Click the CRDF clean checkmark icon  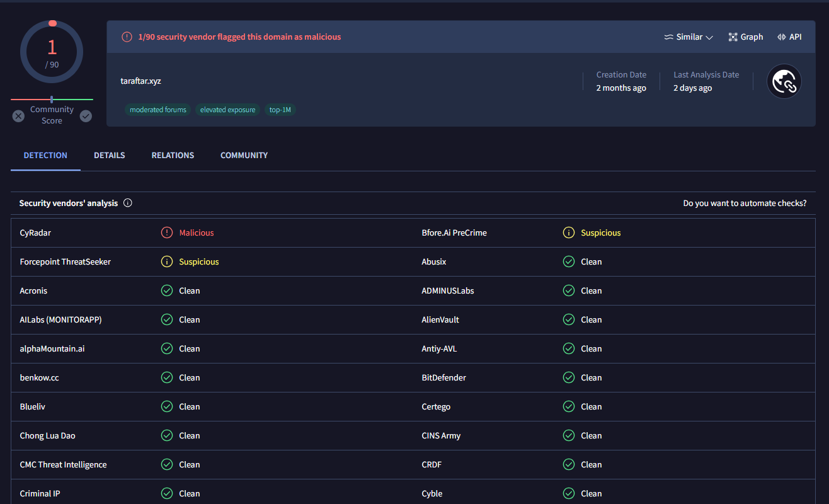click(x=569, y=464)
